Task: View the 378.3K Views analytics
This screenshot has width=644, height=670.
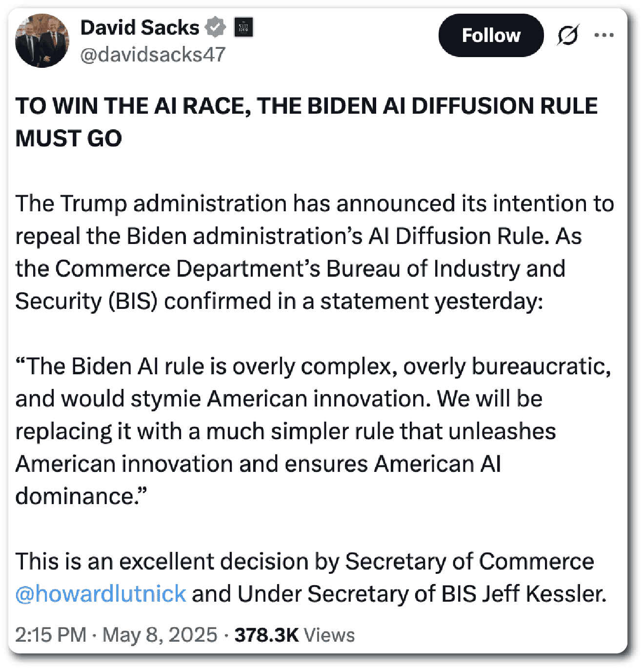Action: (295, 635)
